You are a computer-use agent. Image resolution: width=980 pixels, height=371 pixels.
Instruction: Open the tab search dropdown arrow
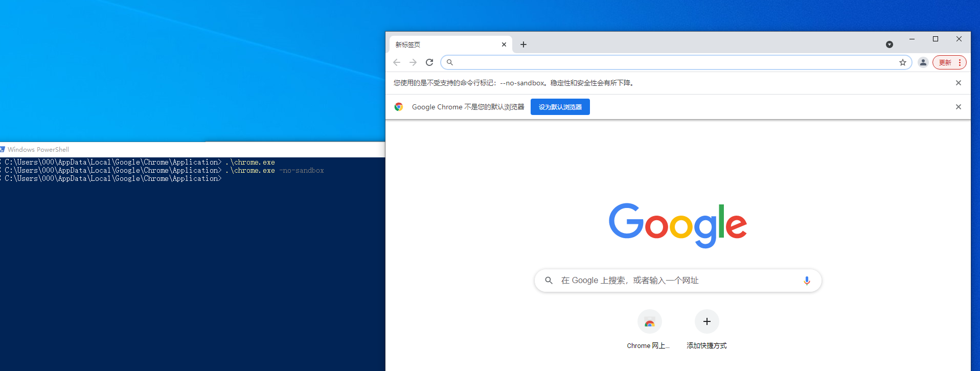[890, 44]
